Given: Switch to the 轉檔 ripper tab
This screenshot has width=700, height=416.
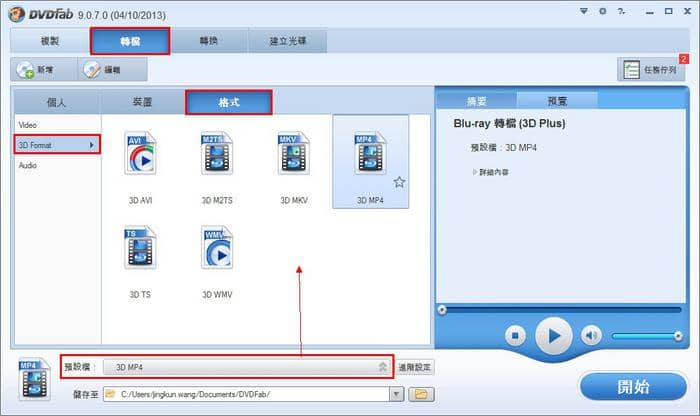Looking at the screenshot, I should point(130,41).
